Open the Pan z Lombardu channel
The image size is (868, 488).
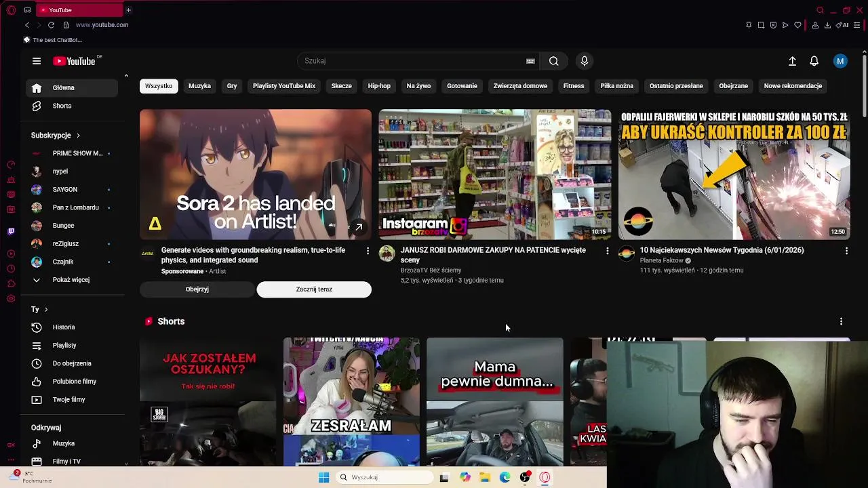point(72,207)
